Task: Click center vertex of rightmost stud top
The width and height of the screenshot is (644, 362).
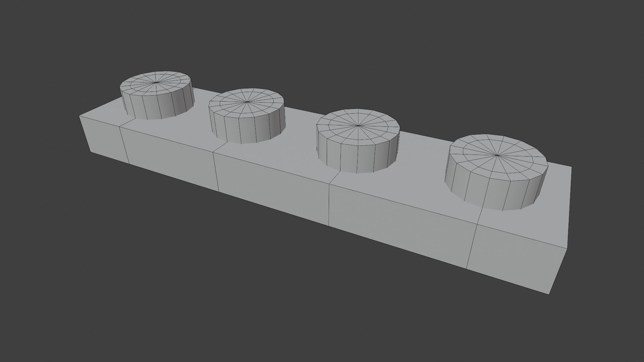Action: 497,155
